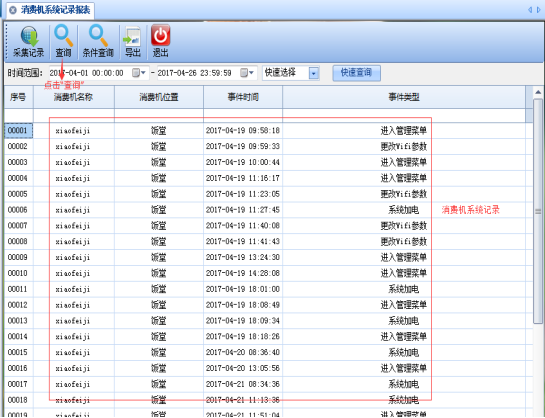Click the event time 2017-04-20 08:36:40
The height and width of the screenshot is (418, 545).
point(243,353)
